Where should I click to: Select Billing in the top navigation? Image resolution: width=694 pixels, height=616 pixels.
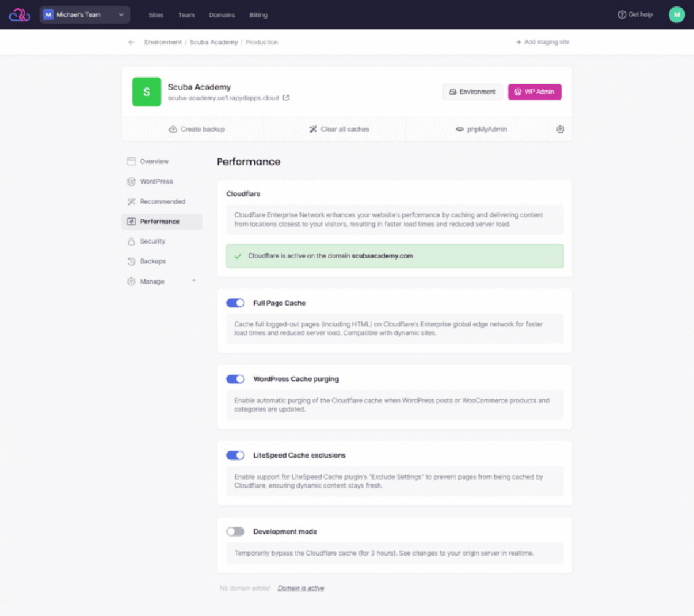tap(258, 14)
